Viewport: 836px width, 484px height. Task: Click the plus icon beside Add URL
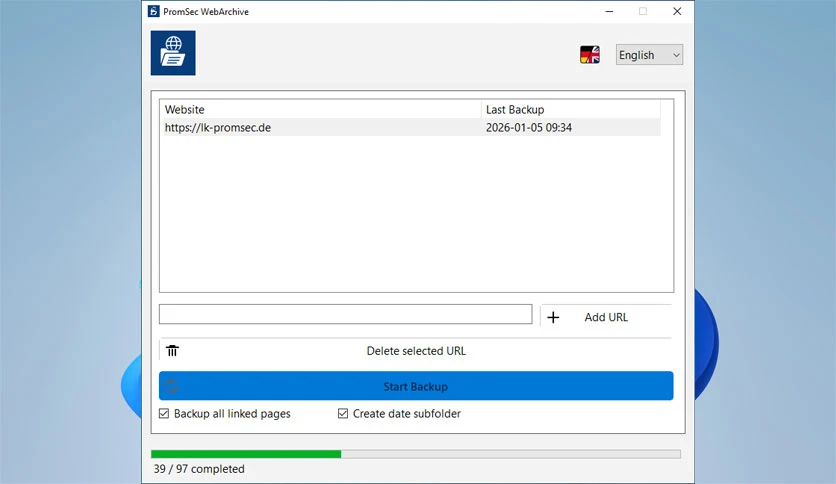pyautogui.click(x=553, y=317)
